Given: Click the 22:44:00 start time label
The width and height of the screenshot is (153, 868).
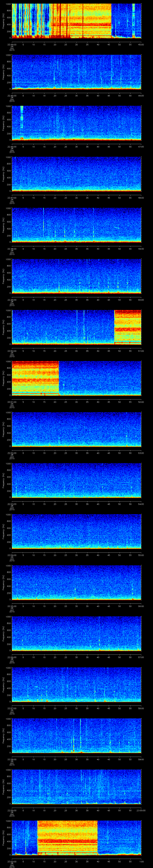Looking at the screenshot, I should point(12,44).
